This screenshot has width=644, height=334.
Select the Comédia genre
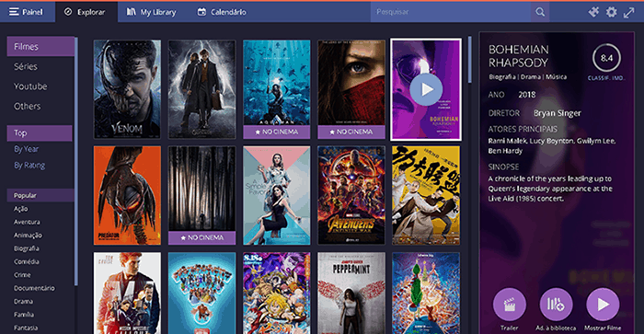27,261
